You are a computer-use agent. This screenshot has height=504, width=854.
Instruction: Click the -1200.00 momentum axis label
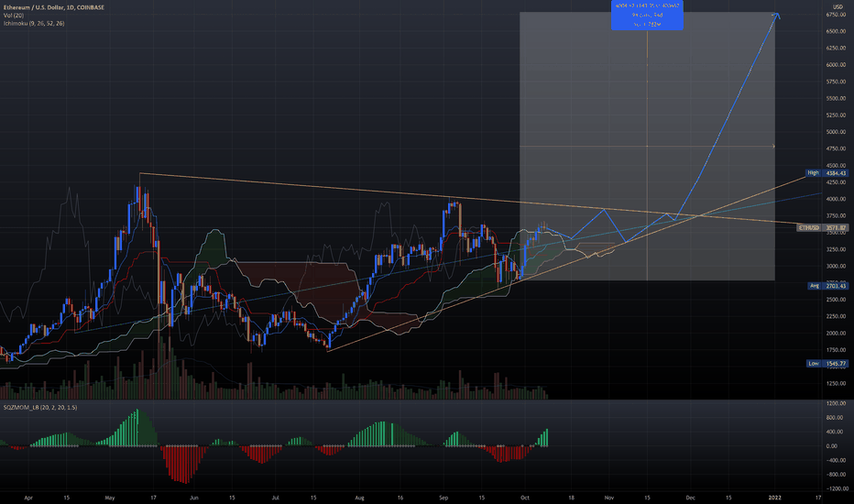tap(836, 488)
